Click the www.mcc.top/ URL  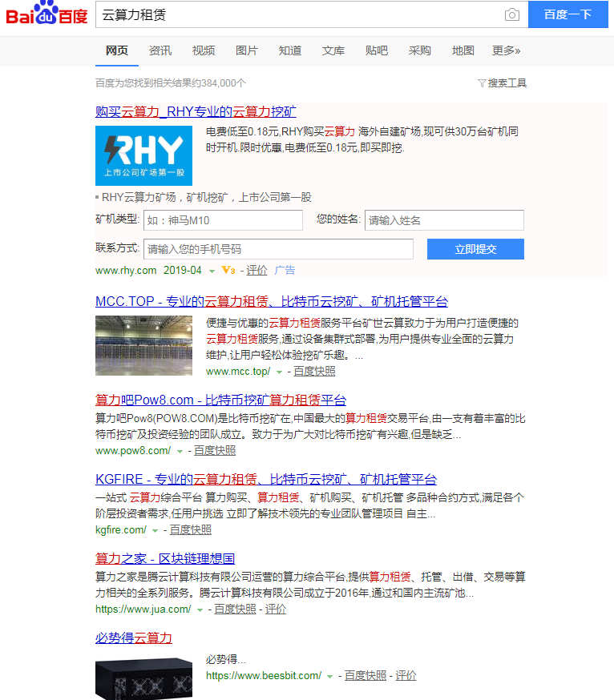(238, 371)
